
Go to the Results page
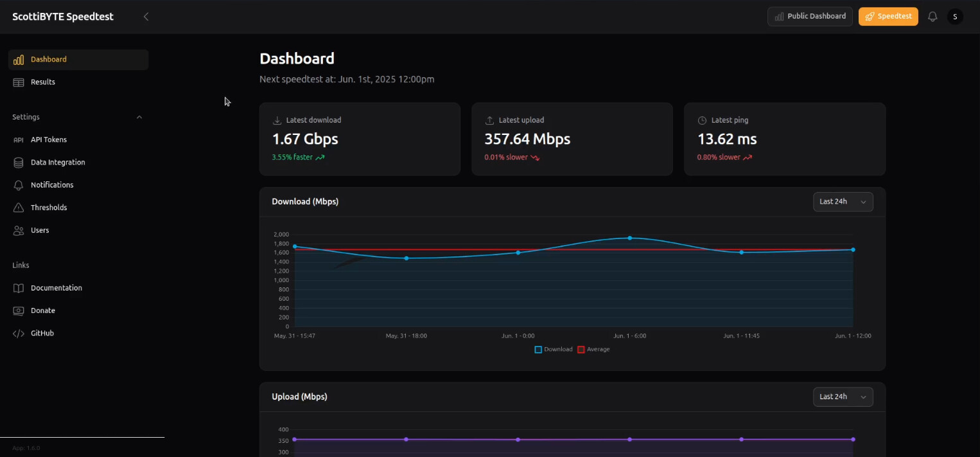(x=78, y=82)
